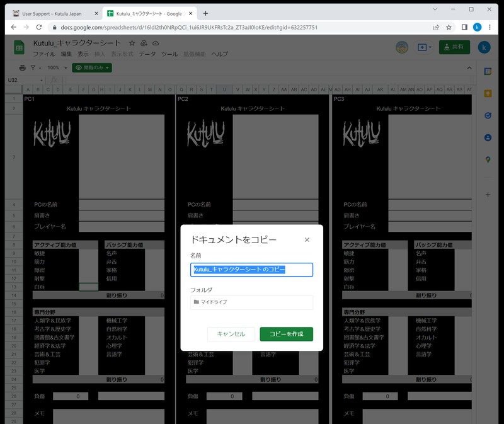Viewport: 504px width, 424px height.
Task: Select column A header
Action: point(28,89)
